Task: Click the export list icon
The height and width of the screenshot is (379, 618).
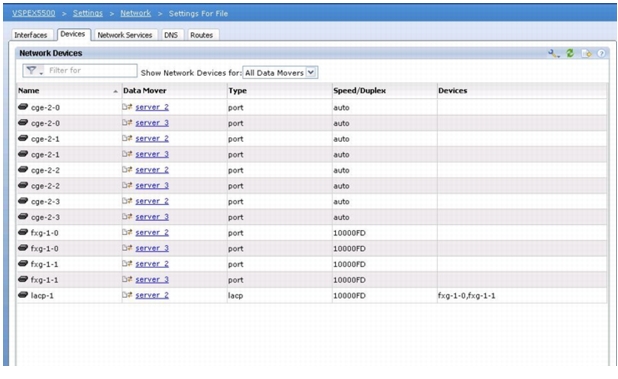Action: pyautogui.click(x=586, y=53)
